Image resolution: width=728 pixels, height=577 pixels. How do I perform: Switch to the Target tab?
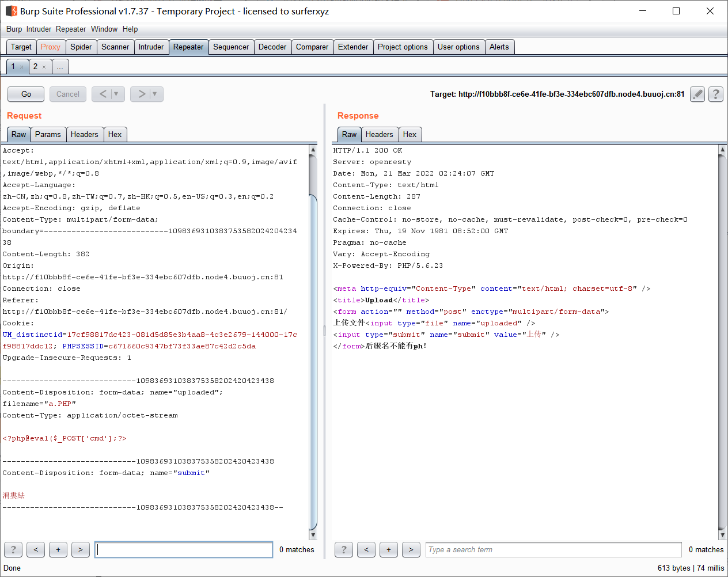point(21,47)
